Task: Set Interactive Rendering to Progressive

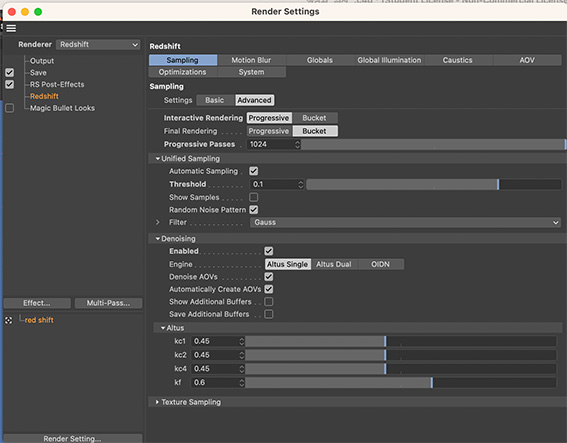Action: coord(269,118)
